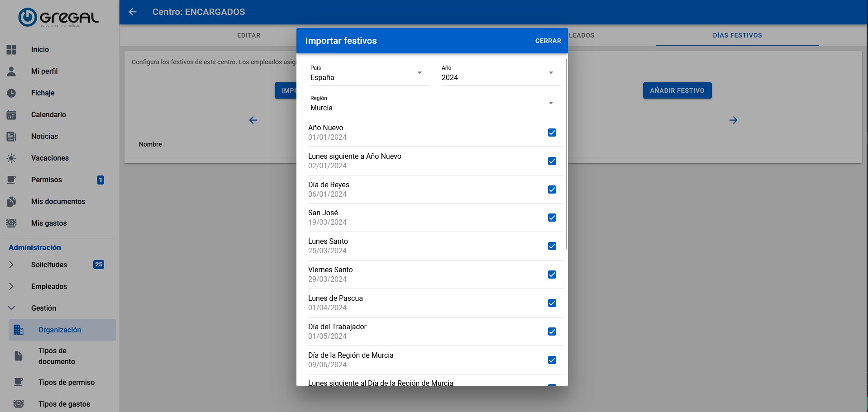The height and width of the screenshot is (412, 868).
Task: Click the Añadir Festivo button
Action: [677, 90]
